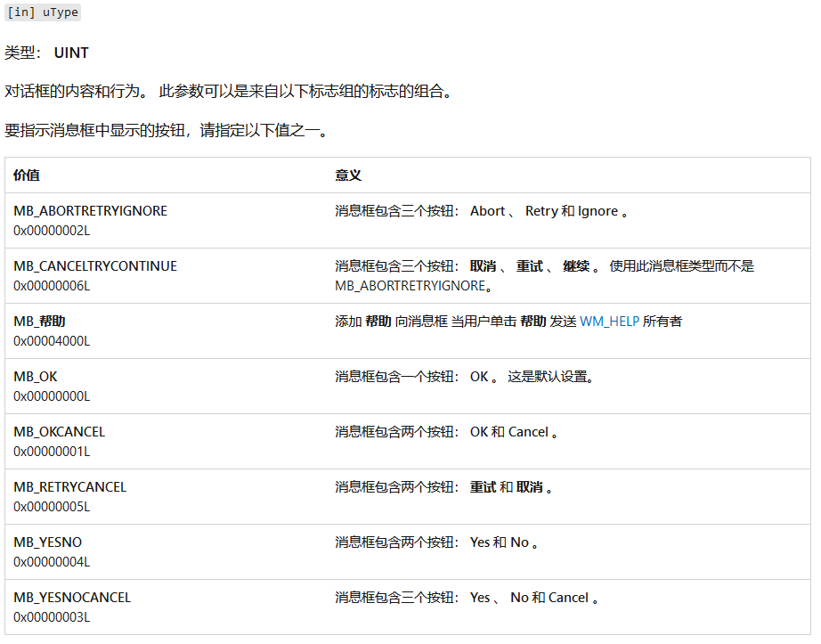
Task: Click the 0x00000002L hex value
Action: 52,231
